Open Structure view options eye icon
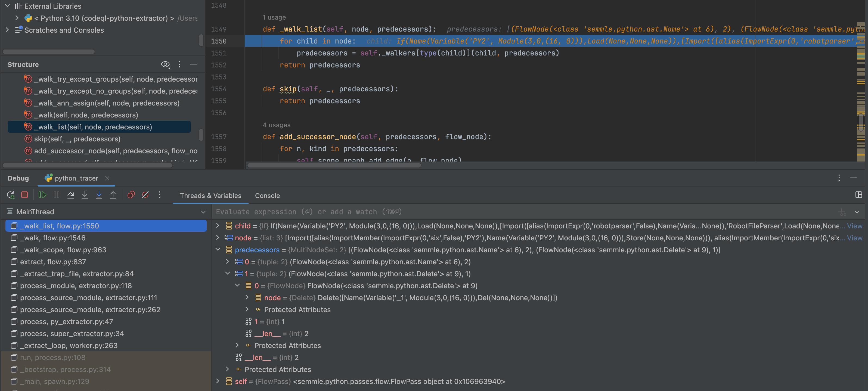The image size is (868, 391). 165,64
